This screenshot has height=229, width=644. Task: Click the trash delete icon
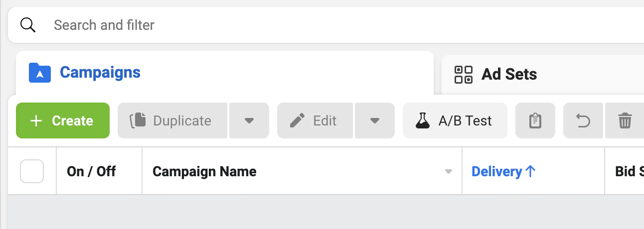pos(625,120)
